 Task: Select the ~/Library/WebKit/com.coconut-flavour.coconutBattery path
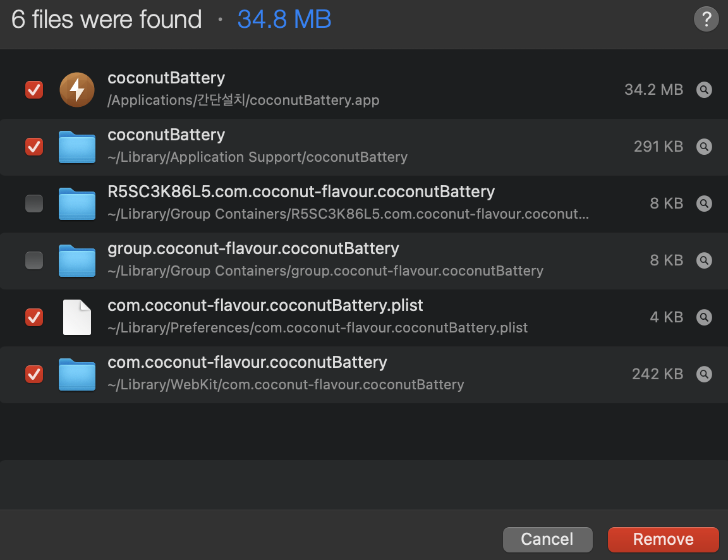[x=286, y=385]
